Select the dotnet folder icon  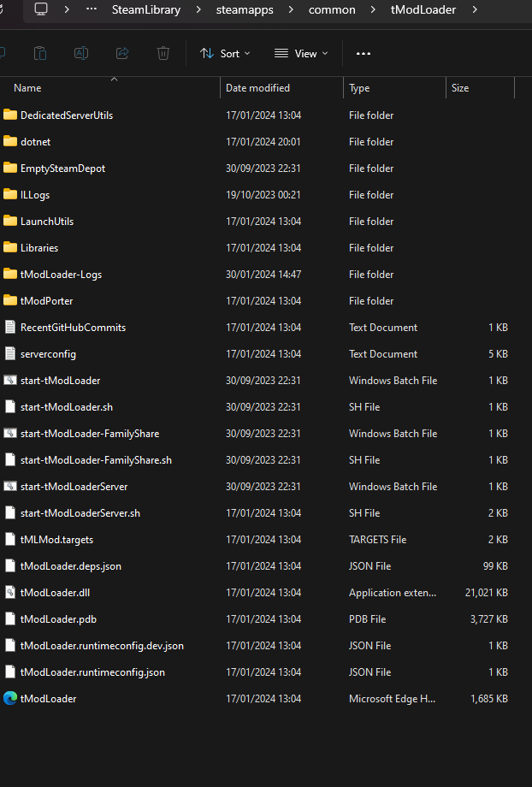click(x=10, y=141)
